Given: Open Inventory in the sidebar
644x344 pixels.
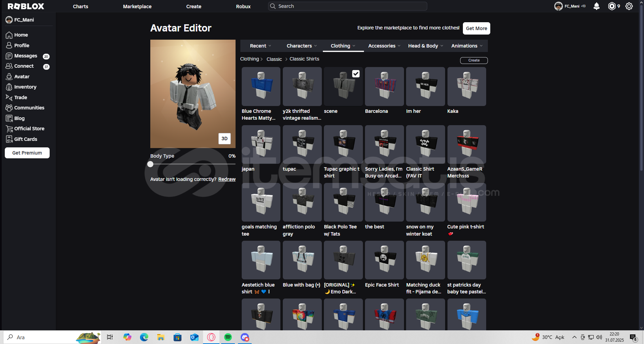Looking at the screenshot, I should click(x=21, y=87).
